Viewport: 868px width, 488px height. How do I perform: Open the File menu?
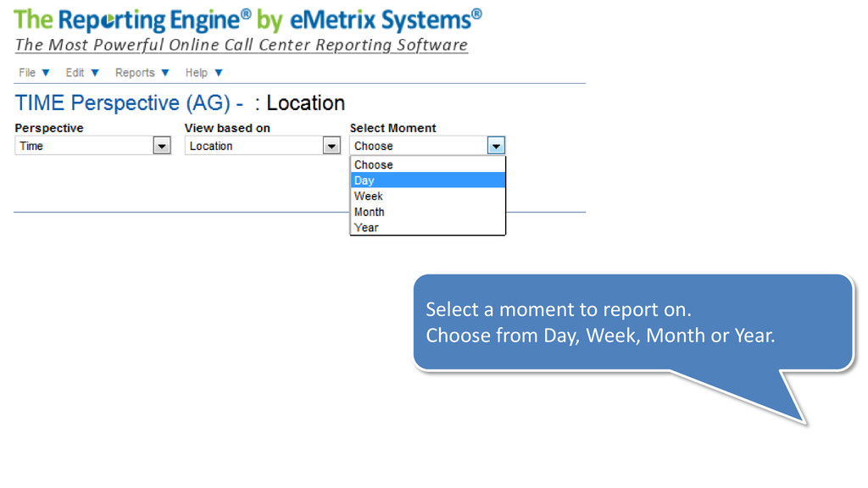tap(34, 73)
